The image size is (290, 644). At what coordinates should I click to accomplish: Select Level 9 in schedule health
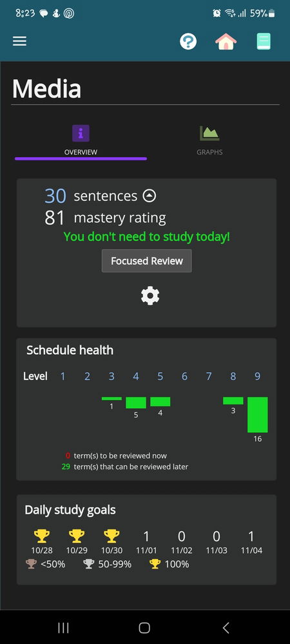pos(257,376)
